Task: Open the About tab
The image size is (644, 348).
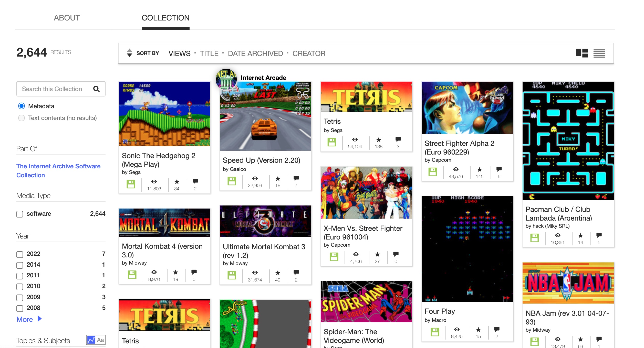Action: tap(67, 18)
